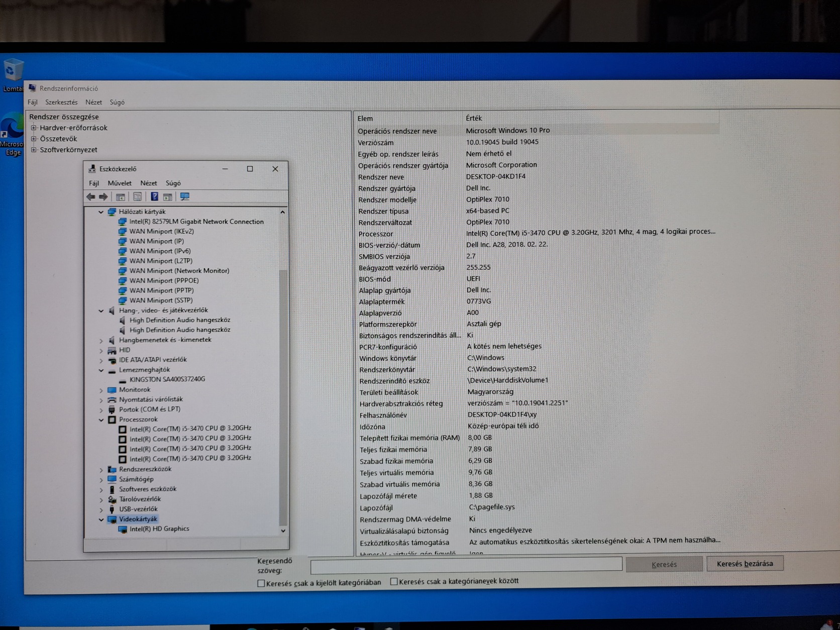The width and height of the screenshot is (840, 630).
Task: Click the HID category icon
Action: coord(112,350)
